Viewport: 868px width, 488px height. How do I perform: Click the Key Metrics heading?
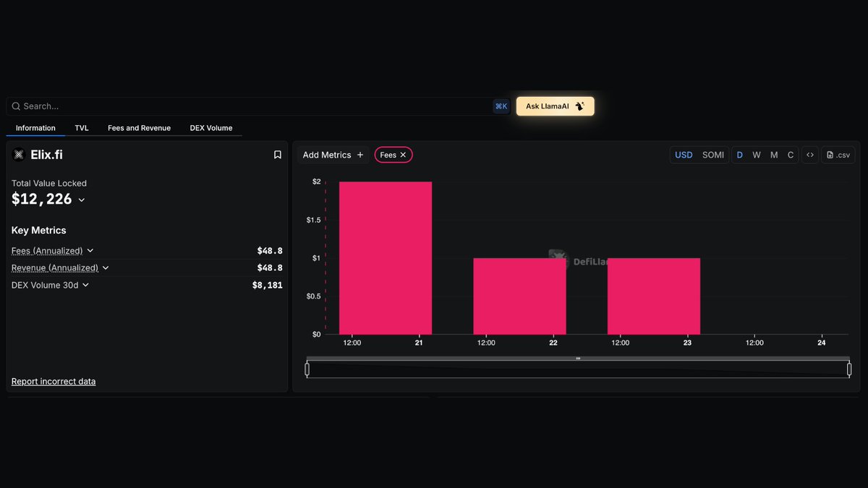(x=39, y=231)
